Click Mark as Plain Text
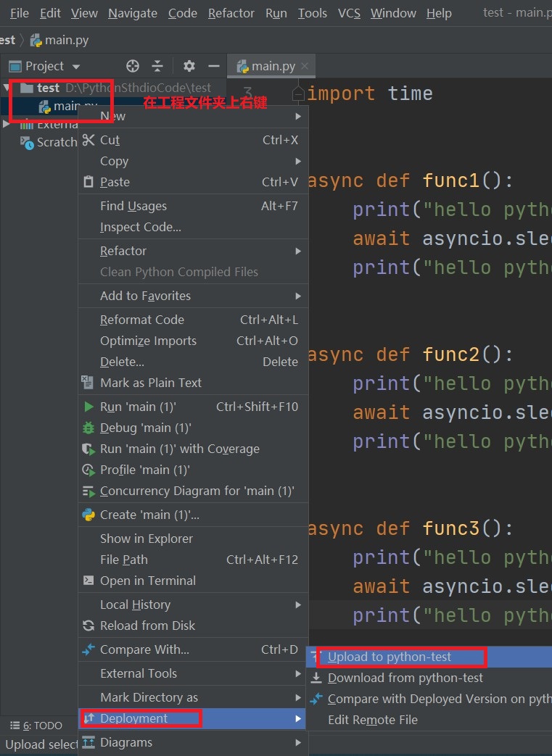The image size is (552, 756). (193, 383)
